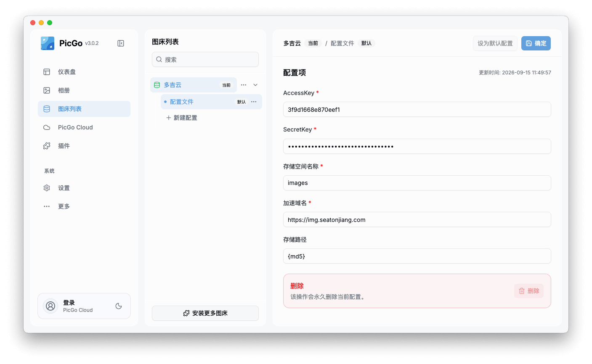The height and width of the screenshot is (364, 592).
Task: Open 设置 in the system section
Action: point(84,188)
